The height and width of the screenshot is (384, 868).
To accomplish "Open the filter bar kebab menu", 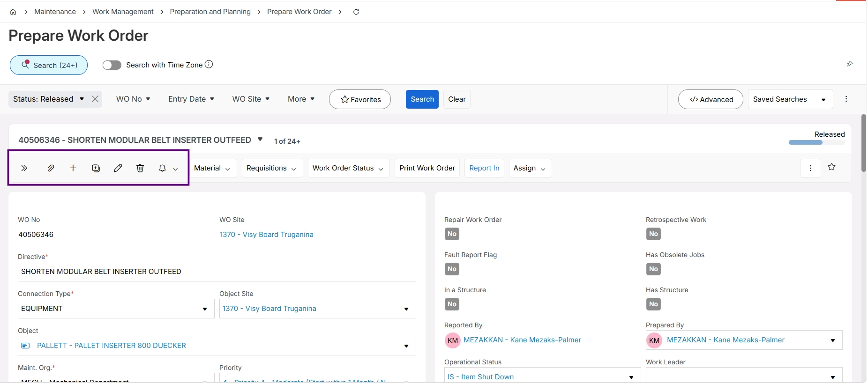I will click(846, 99).
